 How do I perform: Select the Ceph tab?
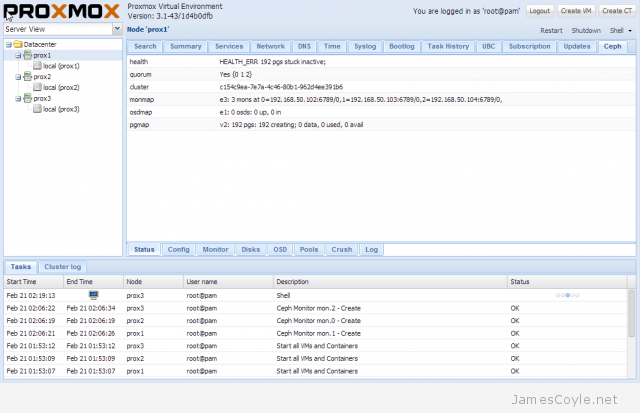[x=612, y=47]
